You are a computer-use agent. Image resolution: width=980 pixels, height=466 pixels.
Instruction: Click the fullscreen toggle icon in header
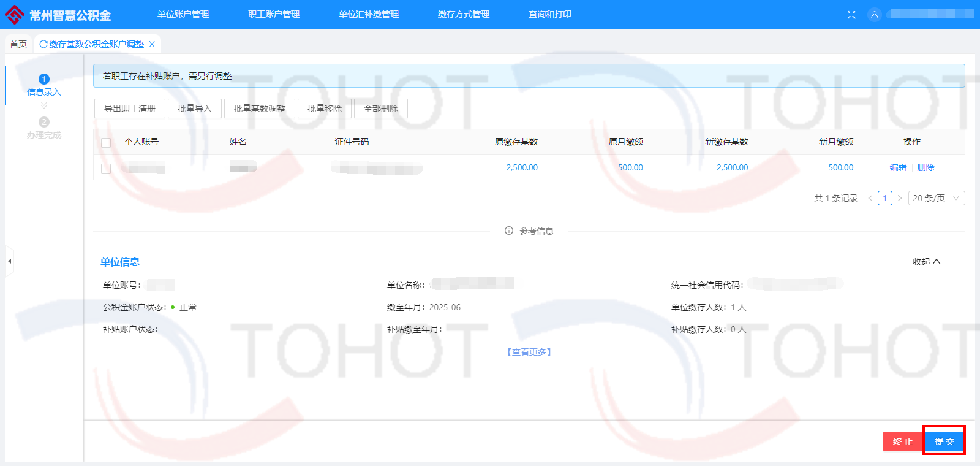pyautogui.click(x=851, y=15)
